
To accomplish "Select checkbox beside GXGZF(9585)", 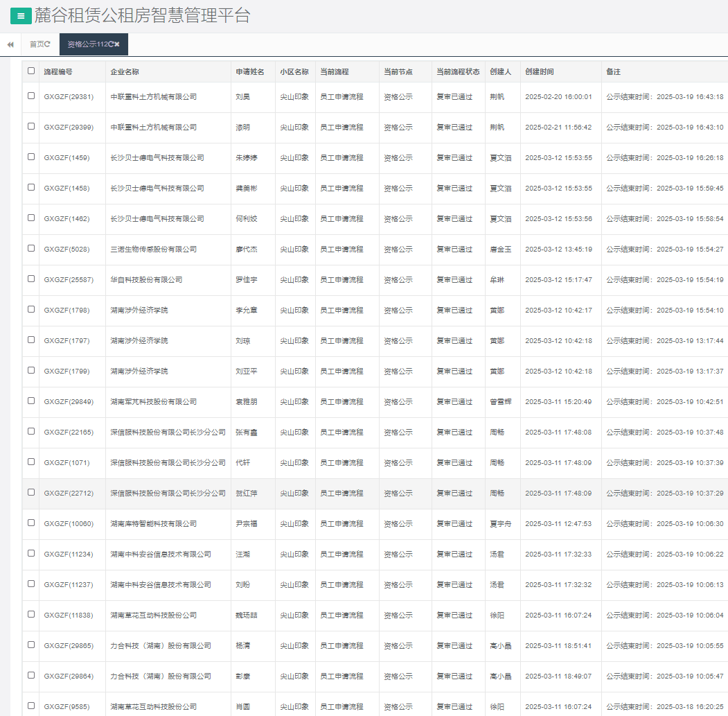I will pos(31,706).
